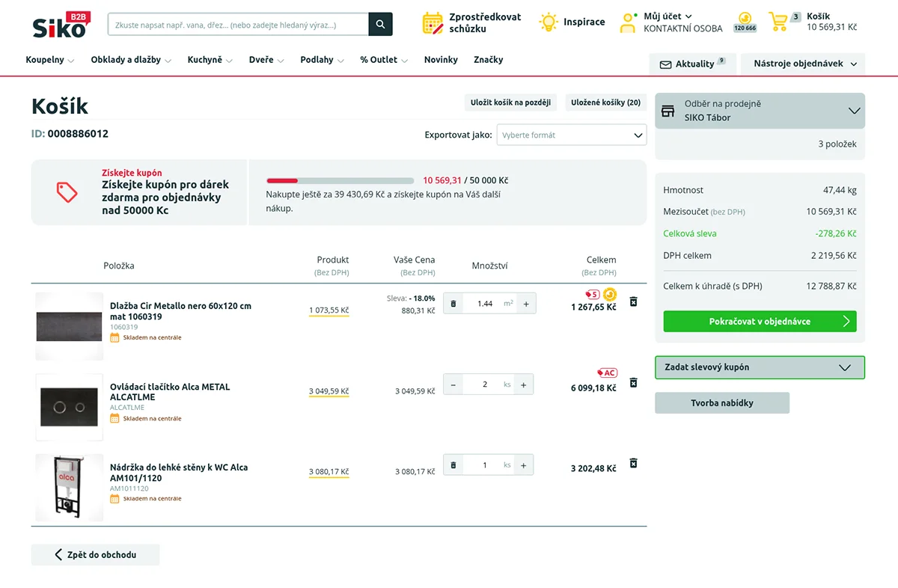
Task: Click the coupon progress bar
Action: (x=340, y=180)
